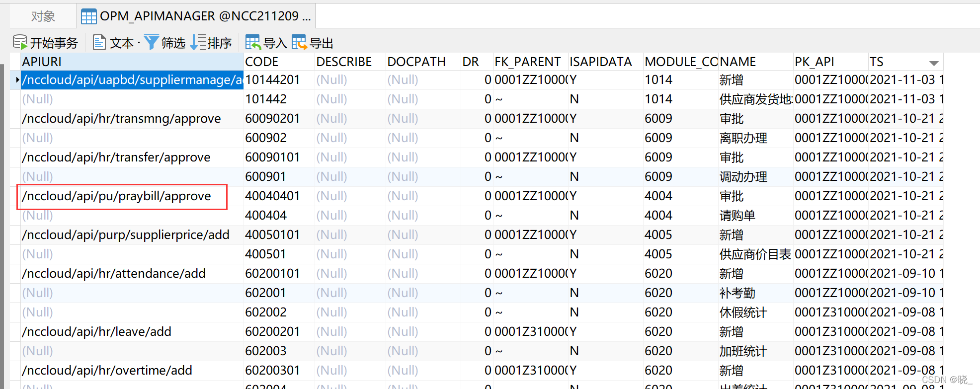Click the Filter (筛选) funnel icon

point(152,43)
